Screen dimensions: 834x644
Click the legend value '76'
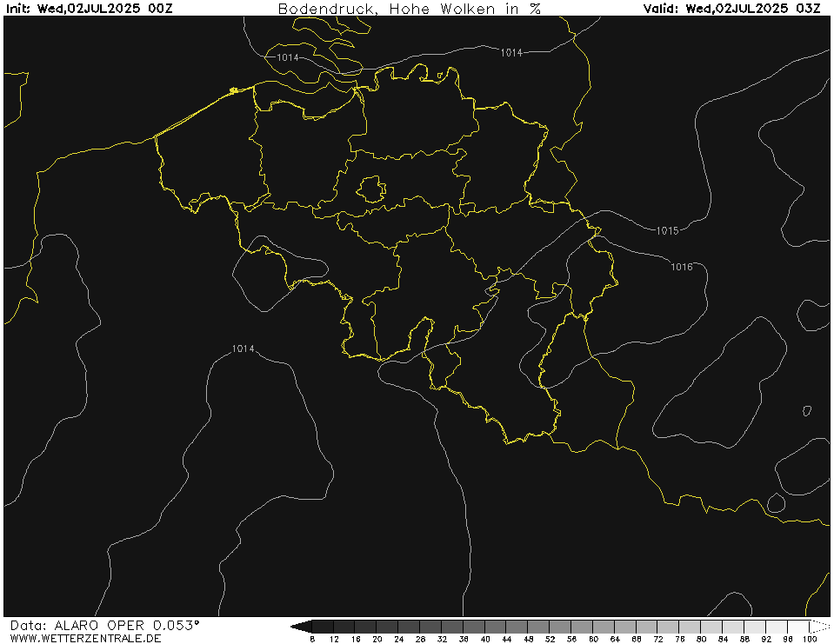(680, 639)
